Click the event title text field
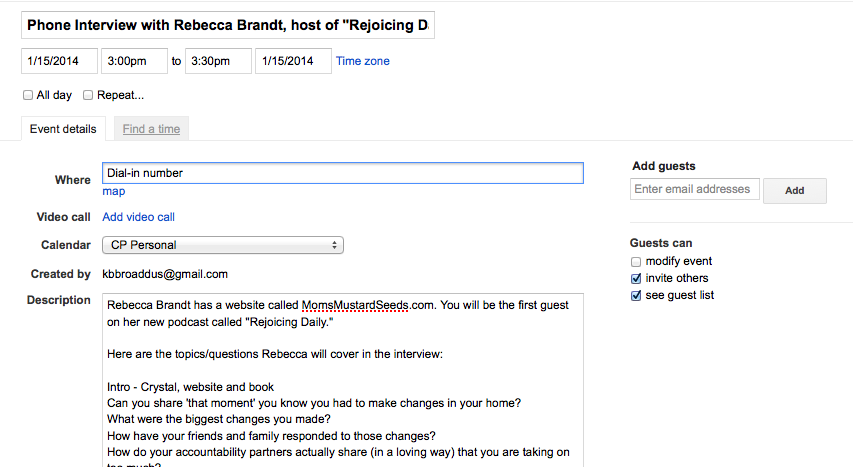Viewport: 853px width, 467px height. (x=228, y=26)
